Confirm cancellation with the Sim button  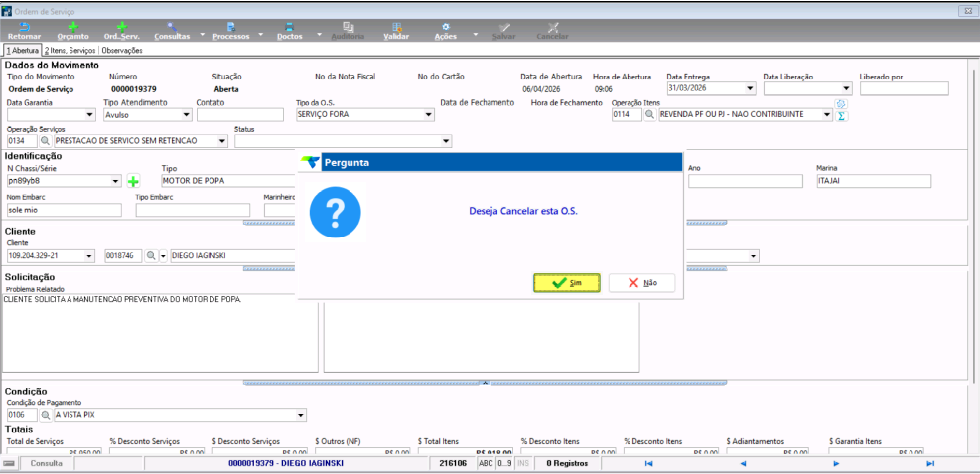(x=567, y=283)
